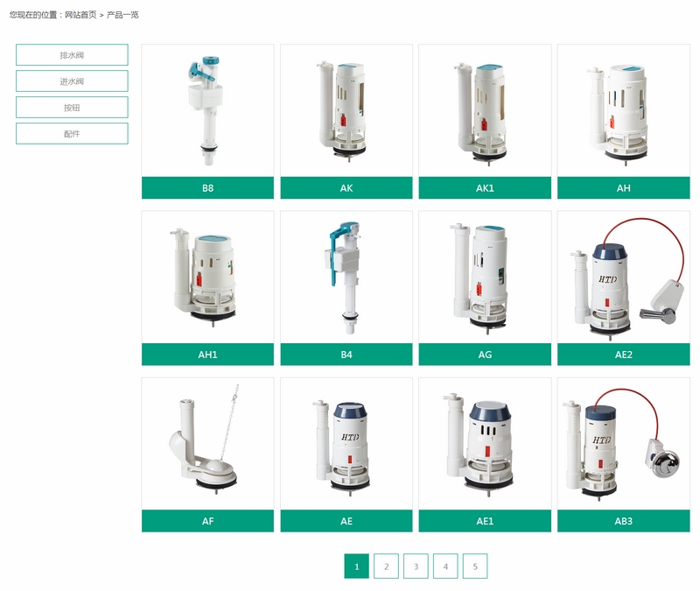Open the AH product title label

(623, 188)
